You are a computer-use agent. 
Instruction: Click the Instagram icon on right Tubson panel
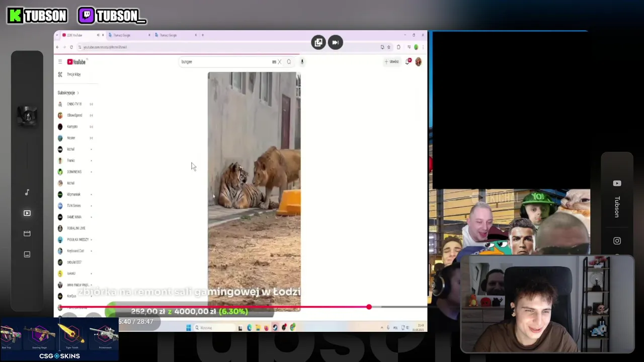pyautogui.click(x=617, y=241)
